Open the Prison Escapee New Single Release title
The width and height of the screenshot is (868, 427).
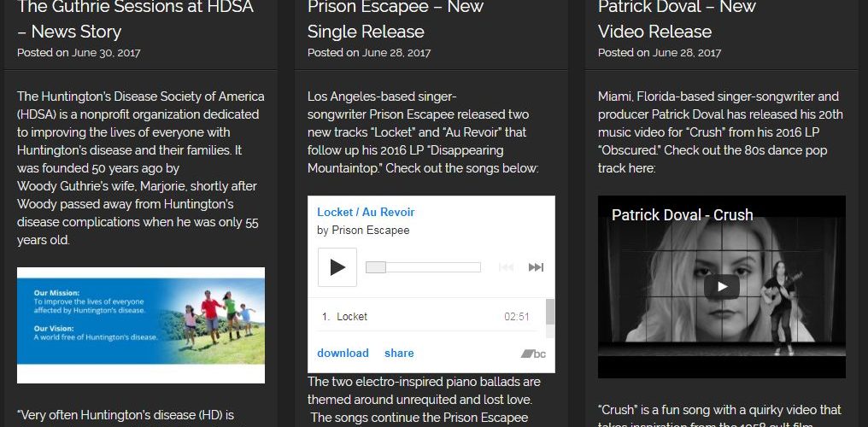(396, 19)
